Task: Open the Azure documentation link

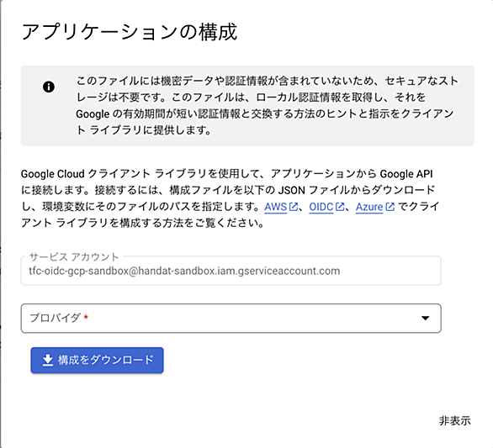Action: [x=369, y=207]
